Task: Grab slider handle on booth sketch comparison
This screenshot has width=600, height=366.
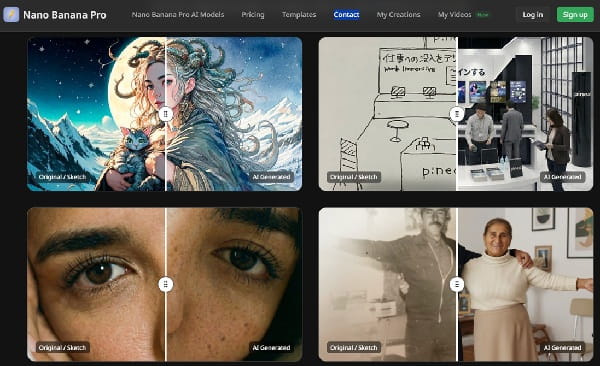Action: [457, 114]
